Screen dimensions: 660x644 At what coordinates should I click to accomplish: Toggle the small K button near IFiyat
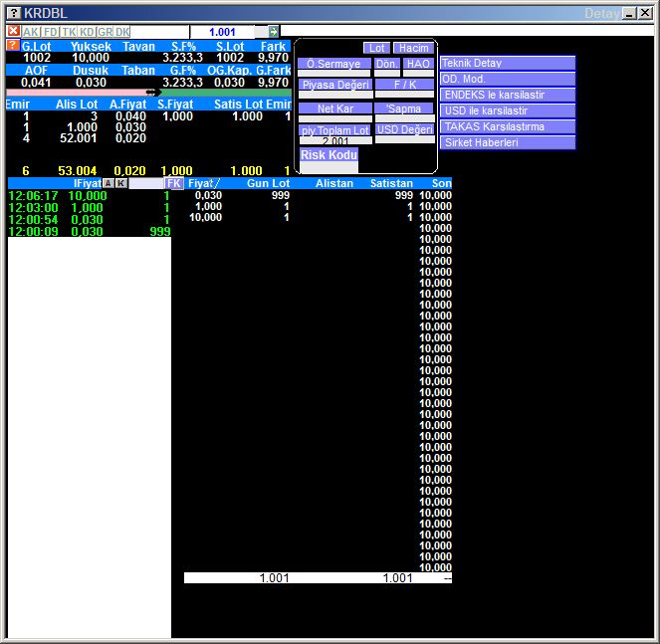[x=121, y=183]
